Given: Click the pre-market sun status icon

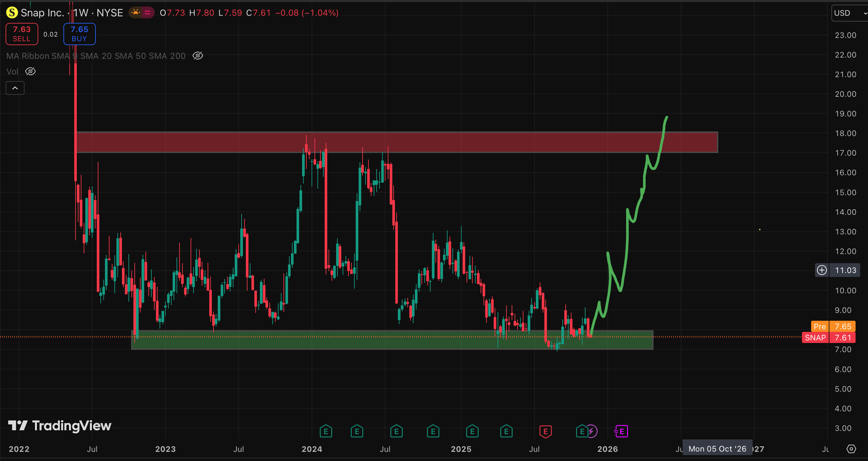Looking at the screenshot, I should (135, 13).
